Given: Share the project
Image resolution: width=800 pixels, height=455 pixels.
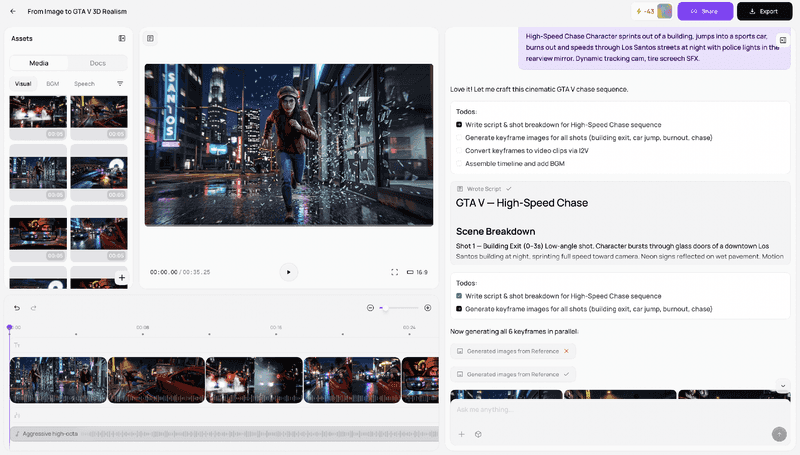Looking at the screenshot, I should click(x=705, y=11).
